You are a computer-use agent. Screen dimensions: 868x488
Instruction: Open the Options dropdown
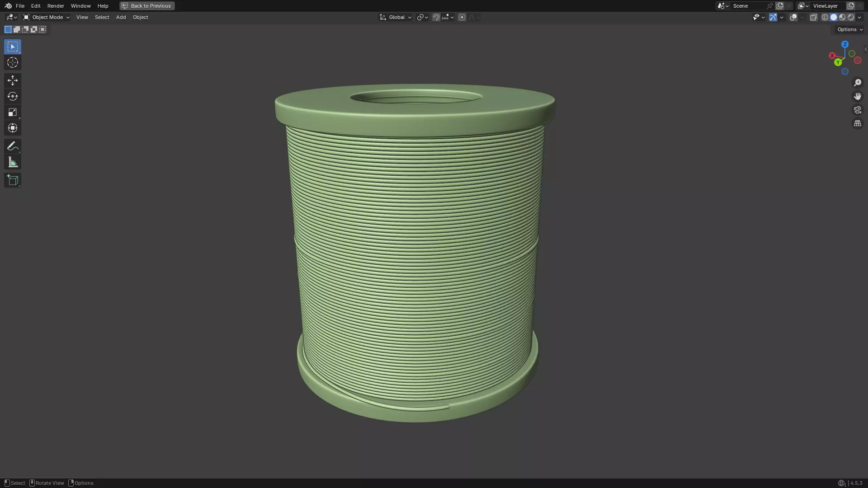pos(850,29)
